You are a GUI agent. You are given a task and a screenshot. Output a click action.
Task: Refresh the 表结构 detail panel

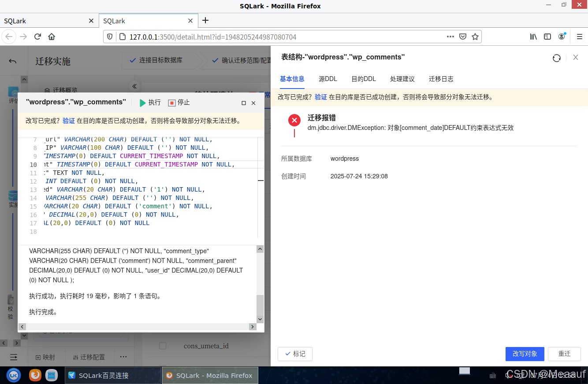(557, 58)
